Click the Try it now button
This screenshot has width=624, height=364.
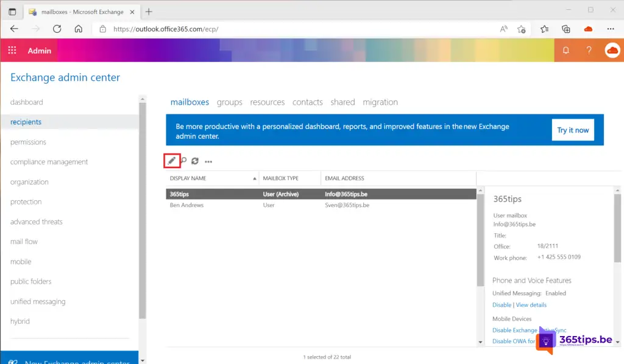(x=573, y=130)
